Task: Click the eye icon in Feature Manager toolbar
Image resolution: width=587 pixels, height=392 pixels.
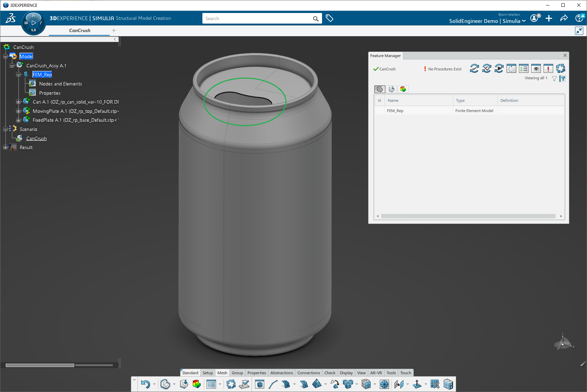Action: point(536,69)
